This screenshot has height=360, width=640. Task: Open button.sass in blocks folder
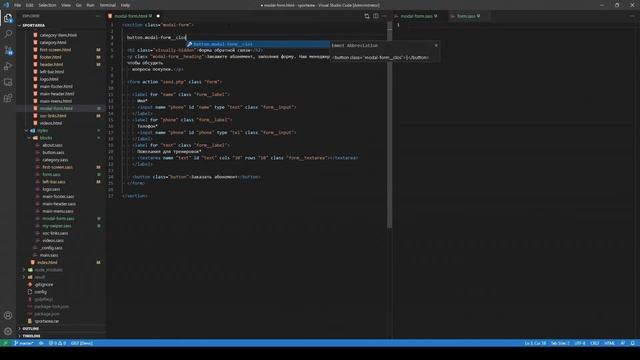point(53,153)
